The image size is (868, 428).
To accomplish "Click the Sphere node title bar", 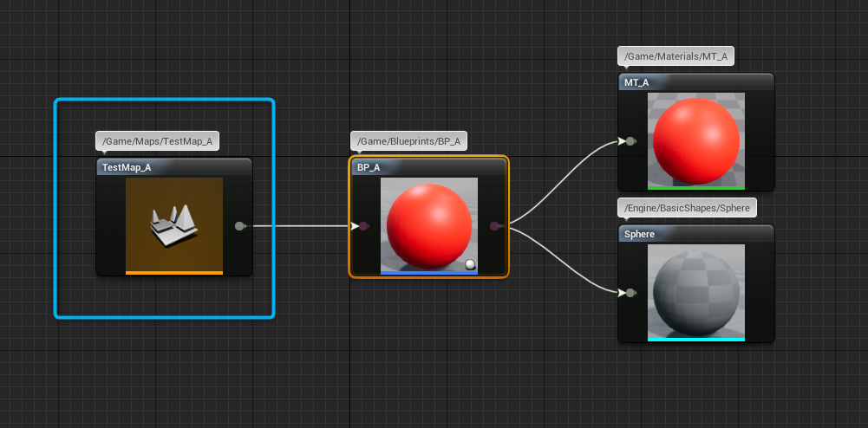I will pyautogui.click(x=695, y=234).
